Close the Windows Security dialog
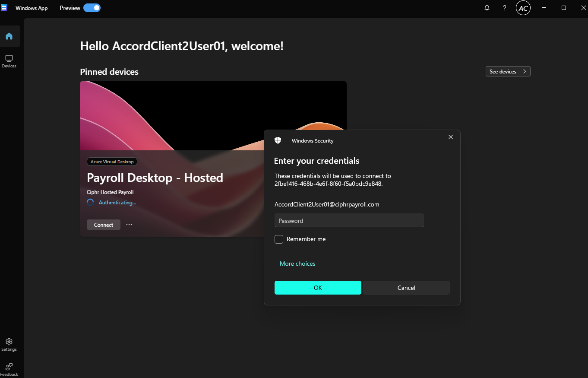This screenshot has width=588, height=378. point(451,137)
